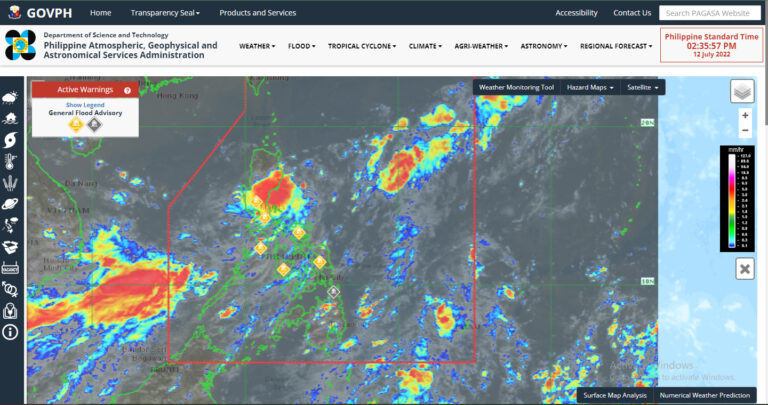Zoom out on the map
The image size is (768, 405).
pyautogui.click(x=745, y=131)
